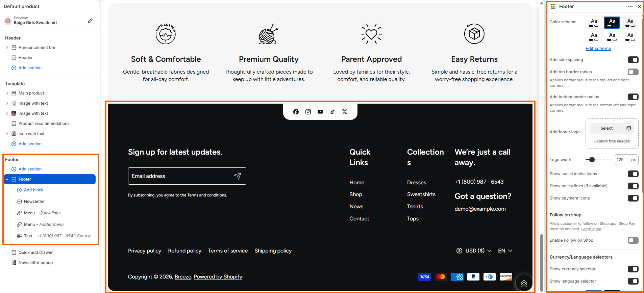Open X (Twitter) social icon in footer

(345, 112)
